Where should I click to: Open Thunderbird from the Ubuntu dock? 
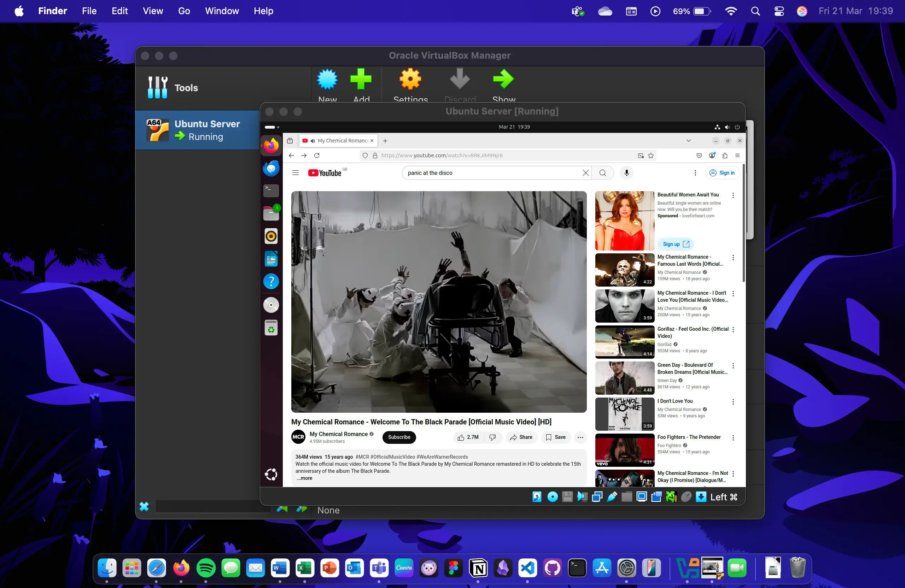(x=271, y=168)
